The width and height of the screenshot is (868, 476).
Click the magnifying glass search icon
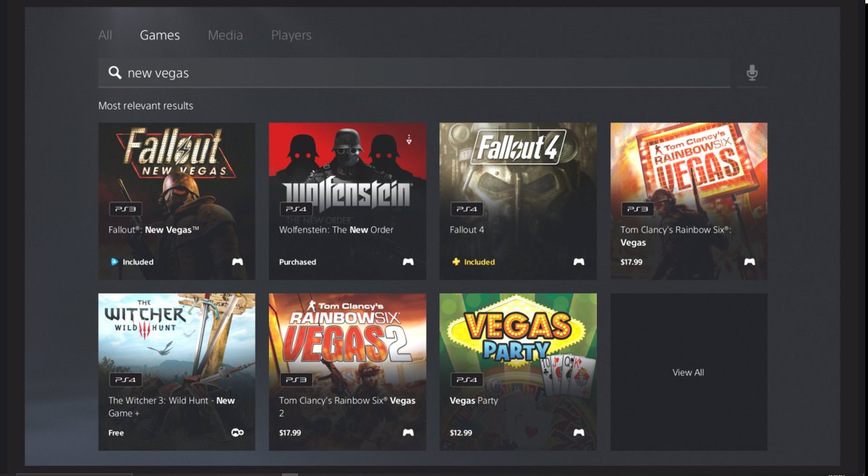pos(114,72)
